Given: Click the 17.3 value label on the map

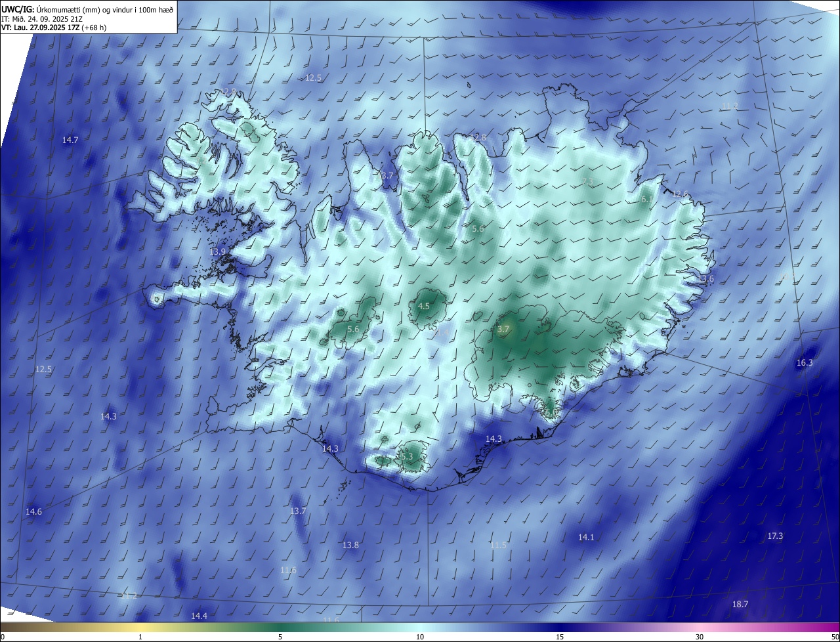Looking at the screenshot, I should pyautogui.click(x=775, y=536).
